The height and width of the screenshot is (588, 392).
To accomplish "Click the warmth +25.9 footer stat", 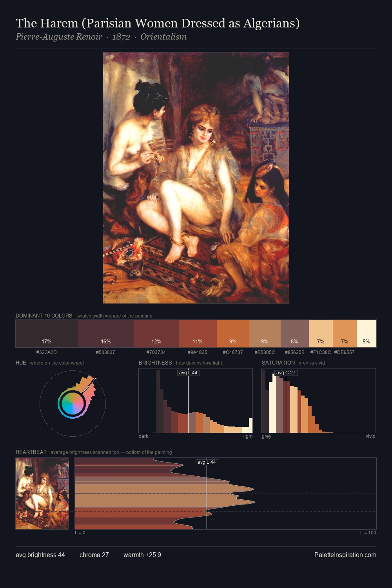I will [x=142, y=555].
